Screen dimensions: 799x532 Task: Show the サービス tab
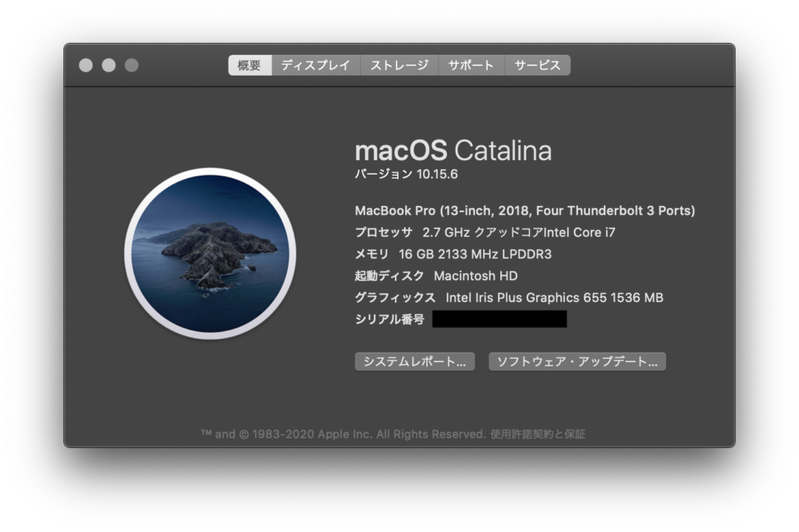click(538, 66)
